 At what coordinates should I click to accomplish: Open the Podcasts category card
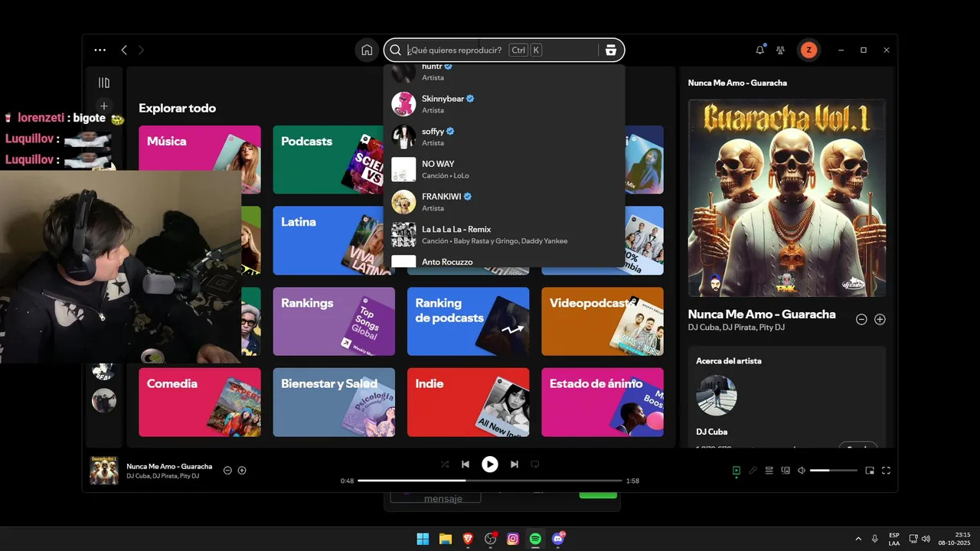click(328, 160)
